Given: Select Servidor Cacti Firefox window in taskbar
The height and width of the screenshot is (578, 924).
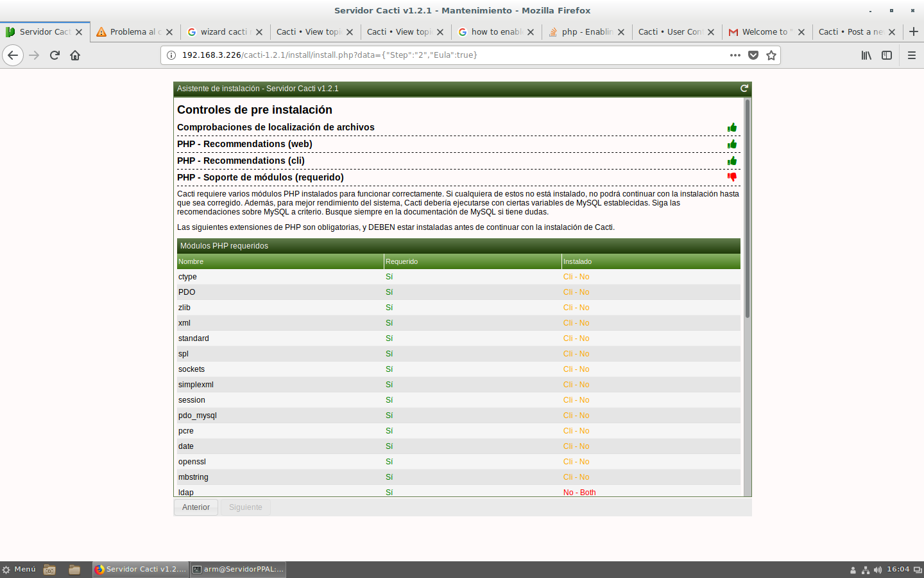Looking at the screenshot, I should (141, 570).
